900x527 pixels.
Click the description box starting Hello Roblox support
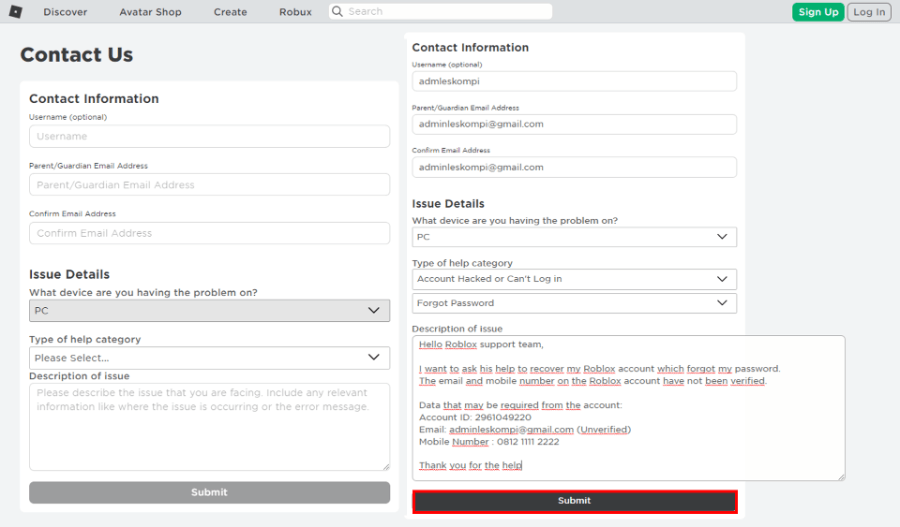tap(629, 408)
